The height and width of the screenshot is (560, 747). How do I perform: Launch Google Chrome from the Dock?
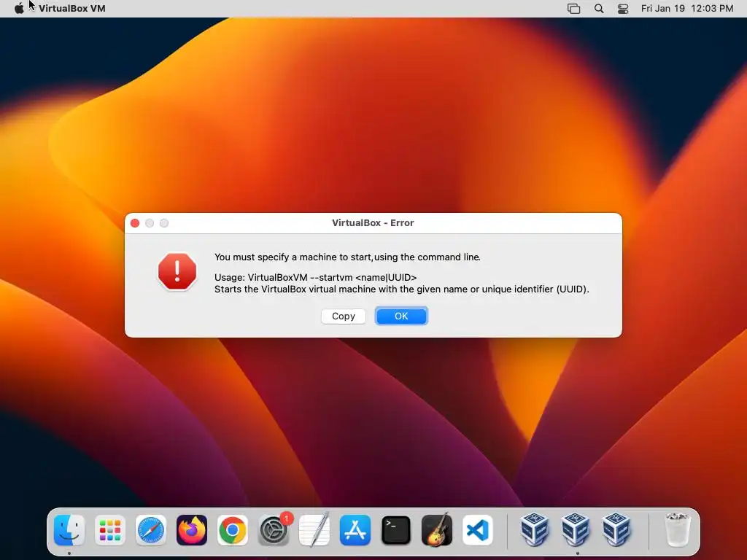pyautogui.click(x=233, y=530)
